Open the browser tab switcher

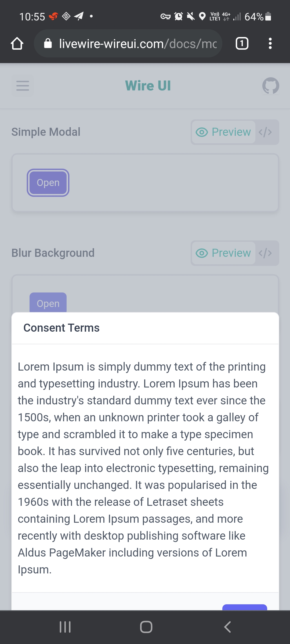click(242, 43)
